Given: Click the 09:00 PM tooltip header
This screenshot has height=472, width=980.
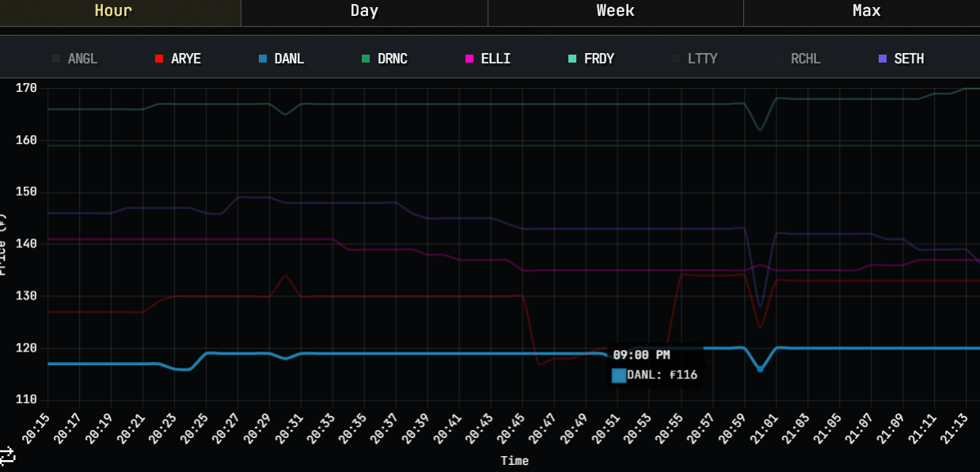Looking at the screenshot, I should (641, 355).
